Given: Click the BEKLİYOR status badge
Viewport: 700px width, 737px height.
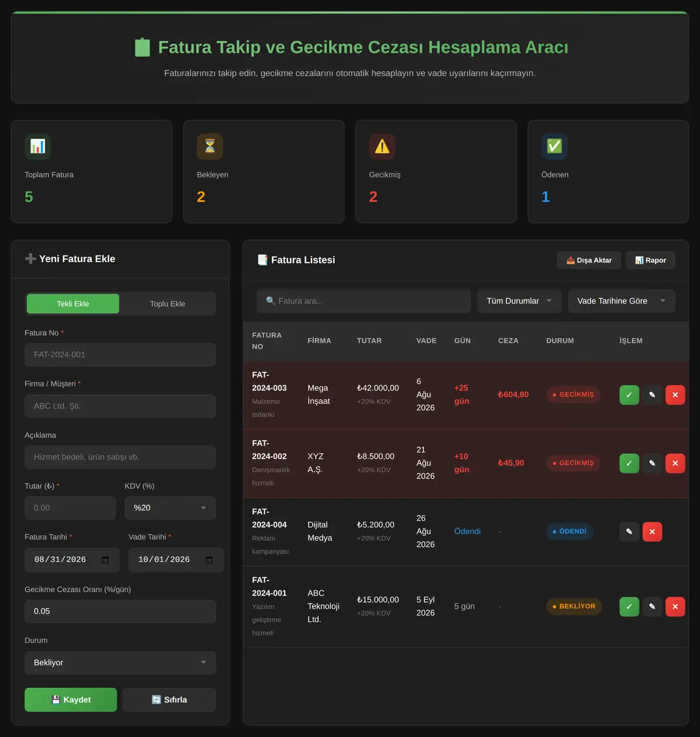Looking at the screenshot, I should (574, 607).
